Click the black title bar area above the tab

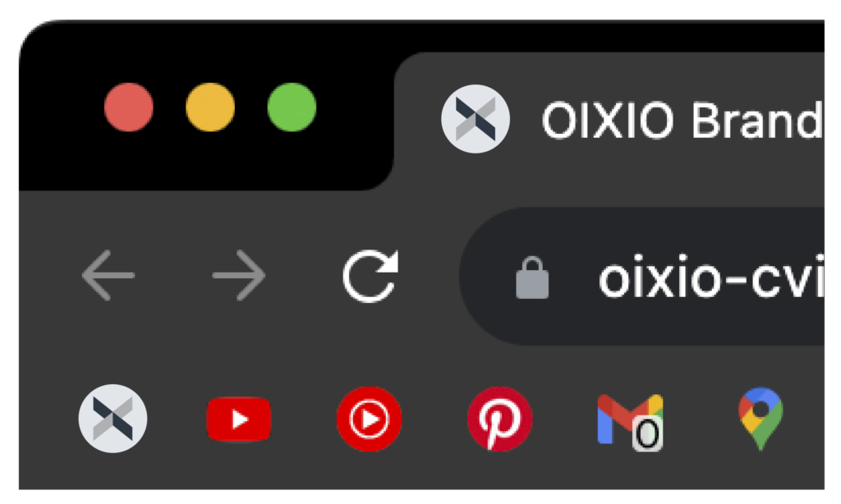[590, 36]
